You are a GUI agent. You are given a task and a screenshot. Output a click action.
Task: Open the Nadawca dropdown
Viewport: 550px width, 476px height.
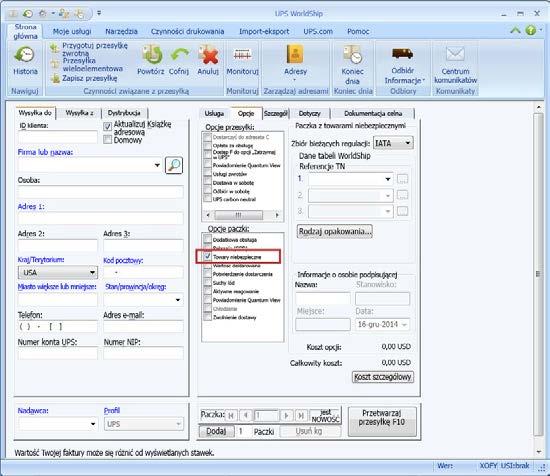pyautogui.click(x=93, y=424)
